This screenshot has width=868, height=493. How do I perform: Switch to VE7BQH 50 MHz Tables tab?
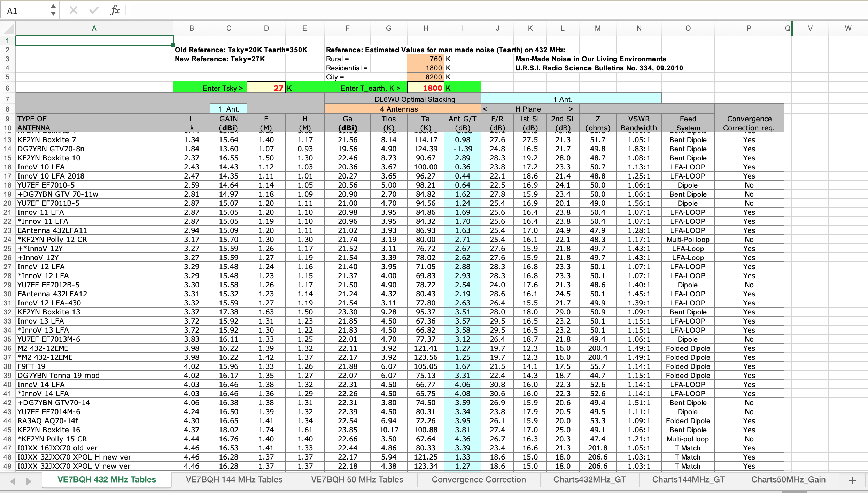point(357,480)
